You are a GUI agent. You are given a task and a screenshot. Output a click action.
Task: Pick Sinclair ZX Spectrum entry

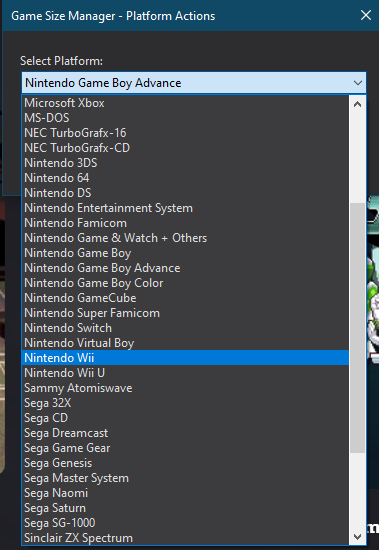(x=185, y=538)
